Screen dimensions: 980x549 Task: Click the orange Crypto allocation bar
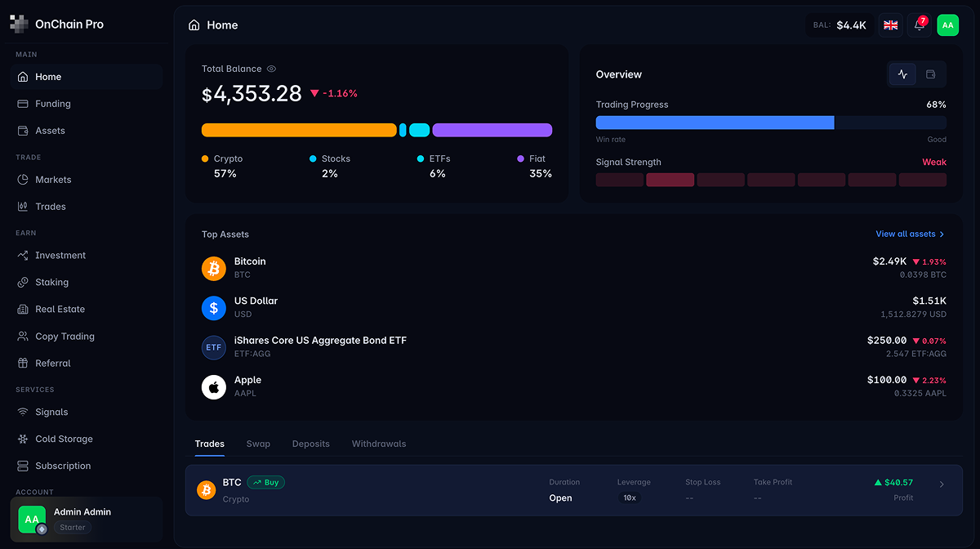(299, 130)
